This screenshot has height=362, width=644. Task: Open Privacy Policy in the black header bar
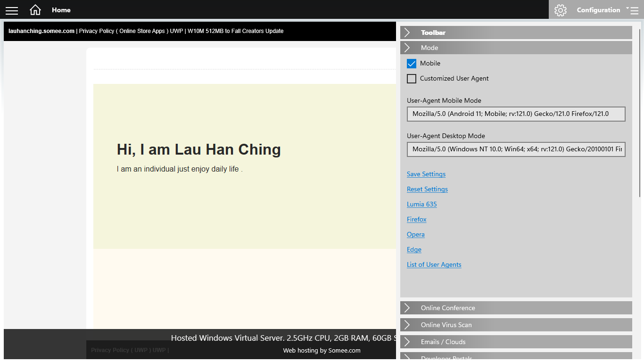pyautogui.click(x=97, y=31)
